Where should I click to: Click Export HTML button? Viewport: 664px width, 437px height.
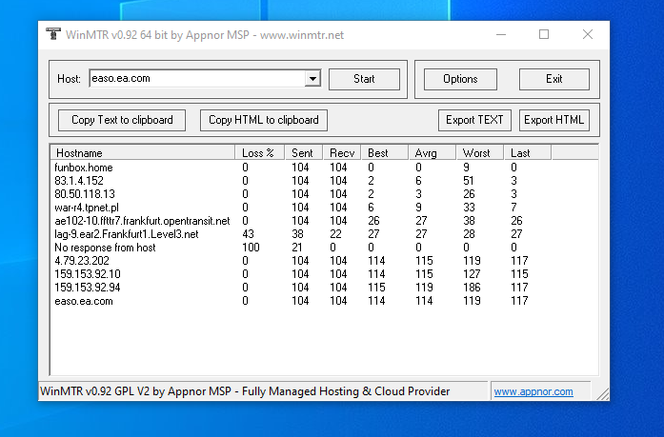point(554,120)
